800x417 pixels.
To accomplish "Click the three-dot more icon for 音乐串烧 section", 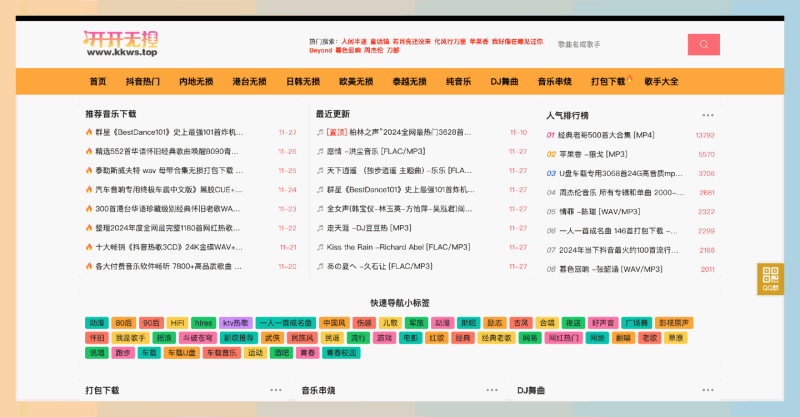I will [492, 390].
